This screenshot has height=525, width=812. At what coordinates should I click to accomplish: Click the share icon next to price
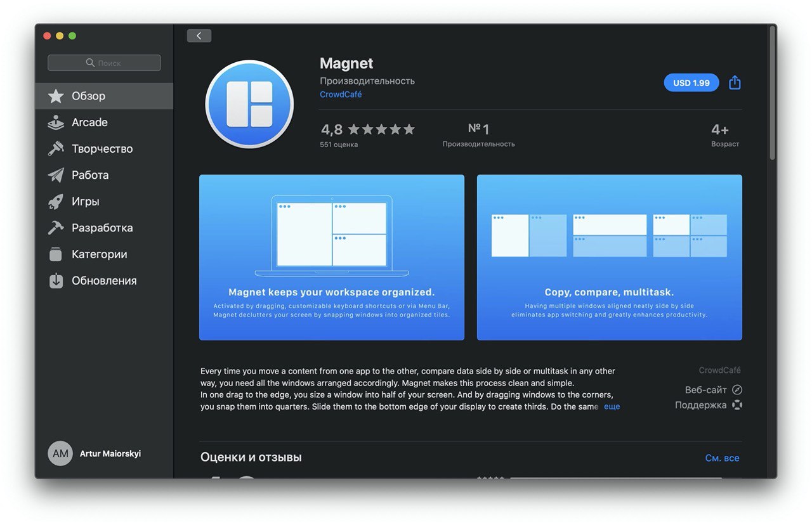tap(735, 82)
